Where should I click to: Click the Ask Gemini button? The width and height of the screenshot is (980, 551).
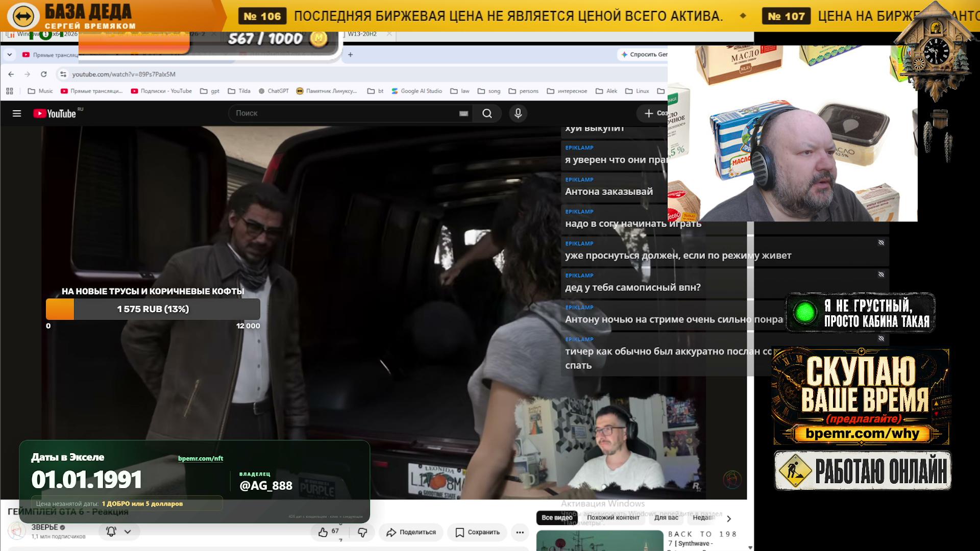(x=643, y=55)
